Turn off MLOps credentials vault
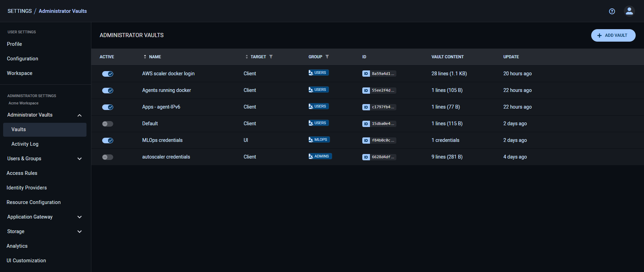This screenshot has height=272, width=644. point(108,141)
